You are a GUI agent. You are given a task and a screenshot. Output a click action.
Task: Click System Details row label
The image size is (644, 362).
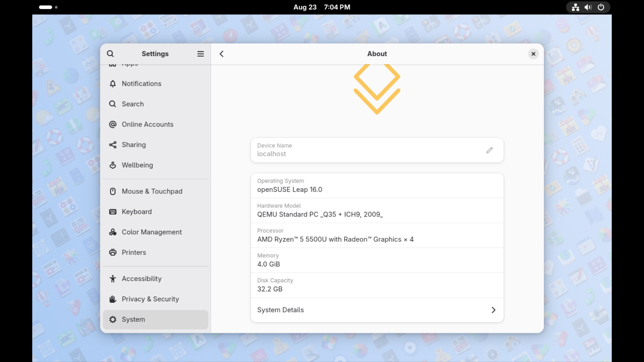(x=280, y=310)
